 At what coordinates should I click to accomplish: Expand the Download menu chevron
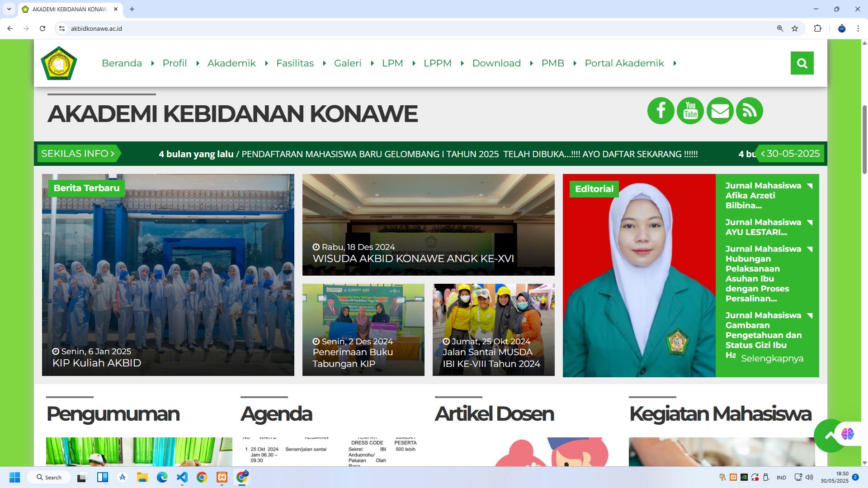click(x=532, y=64)
